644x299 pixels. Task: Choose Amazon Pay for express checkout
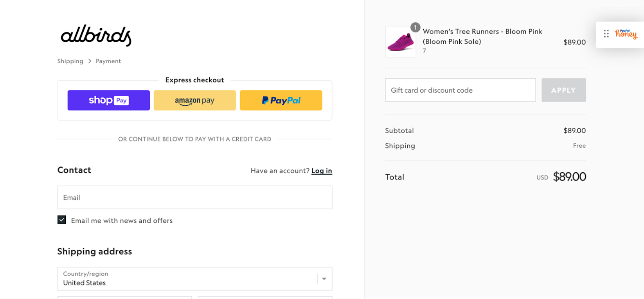[x=194, y=100]
